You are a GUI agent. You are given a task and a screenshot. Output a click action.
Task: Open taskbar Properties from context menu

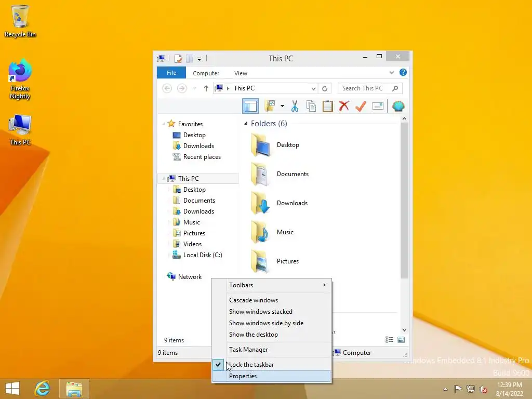pos(271,376)
